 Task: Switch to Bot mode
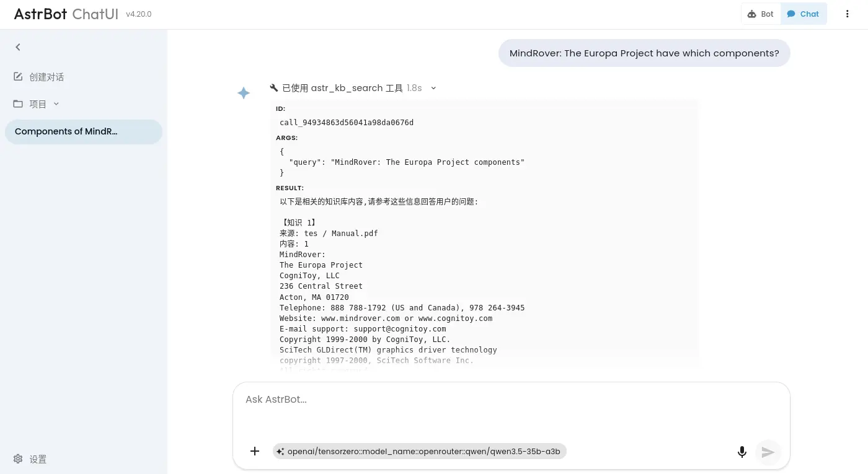761,14
